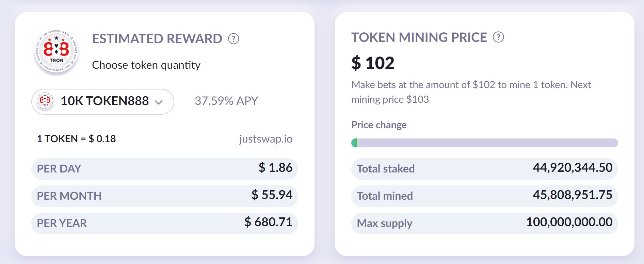Click the Max supply row
Image resolution: width=644 pixels, height=264 pixels.
(484, 223)
